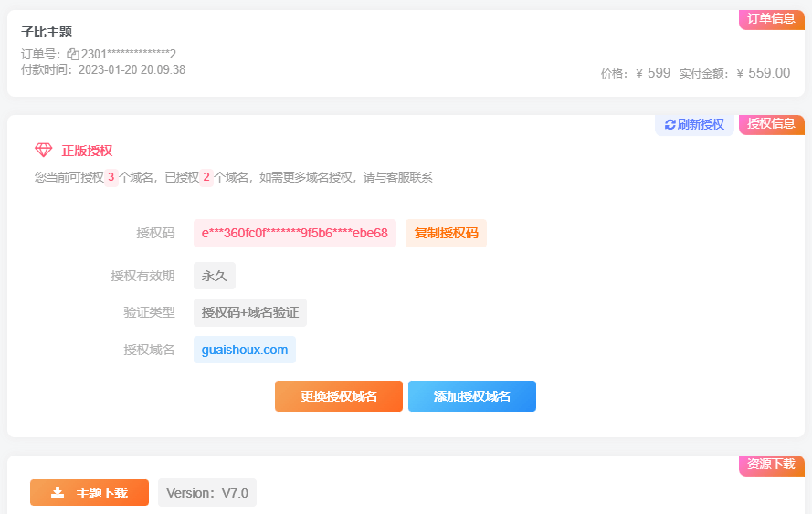The image size is (812, 514).
Task: Click the 授权信息 corner tag
Action: (771, 124)
